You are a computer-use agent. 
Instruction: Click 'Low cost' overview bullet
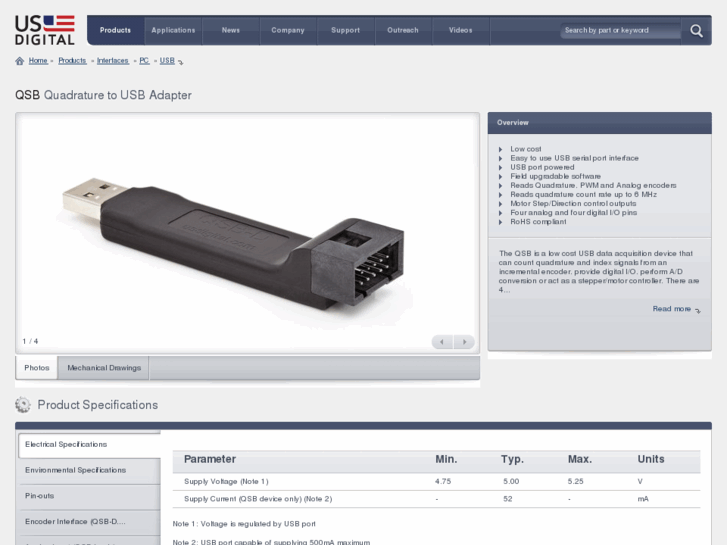coord(526,149)
